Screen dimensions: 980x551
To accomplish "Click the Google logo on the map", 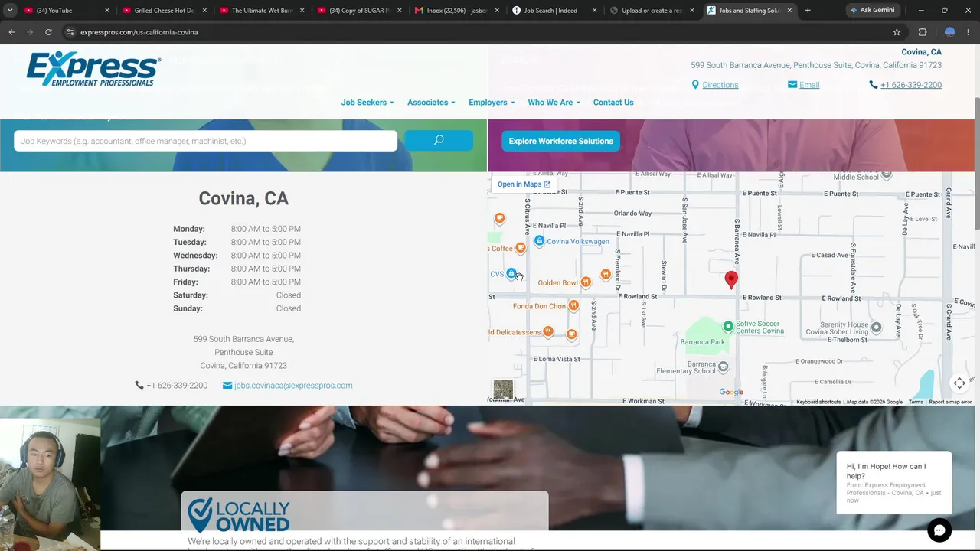I will click(731, 393).
